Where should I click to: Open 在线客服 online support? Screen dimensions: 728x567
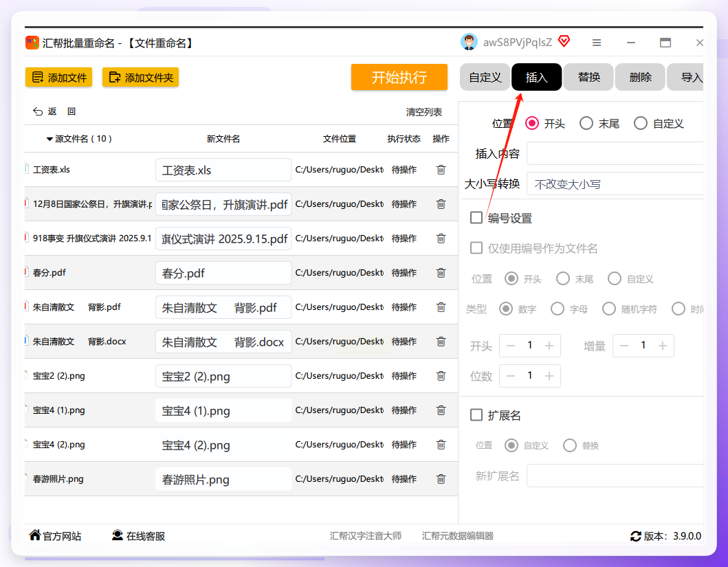138,536
